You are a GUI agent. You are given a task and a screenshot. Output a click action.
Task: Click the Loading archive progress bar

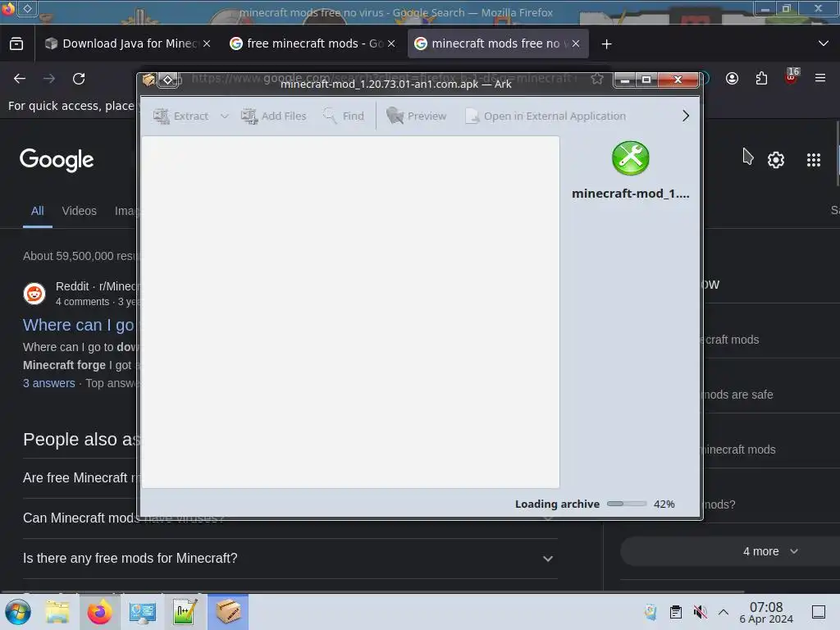point(626,504)
